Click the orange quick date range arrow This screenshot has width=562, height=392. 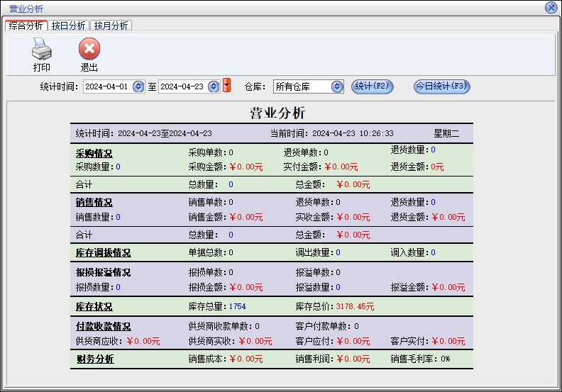pyautogui.click(x=227, y=86)
